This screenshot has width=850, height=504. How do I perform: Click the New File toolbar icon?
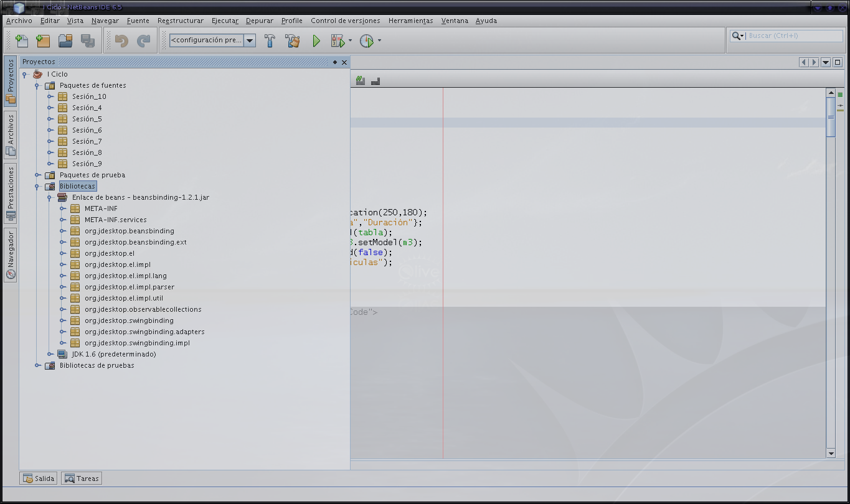click(x=22, y=41)
